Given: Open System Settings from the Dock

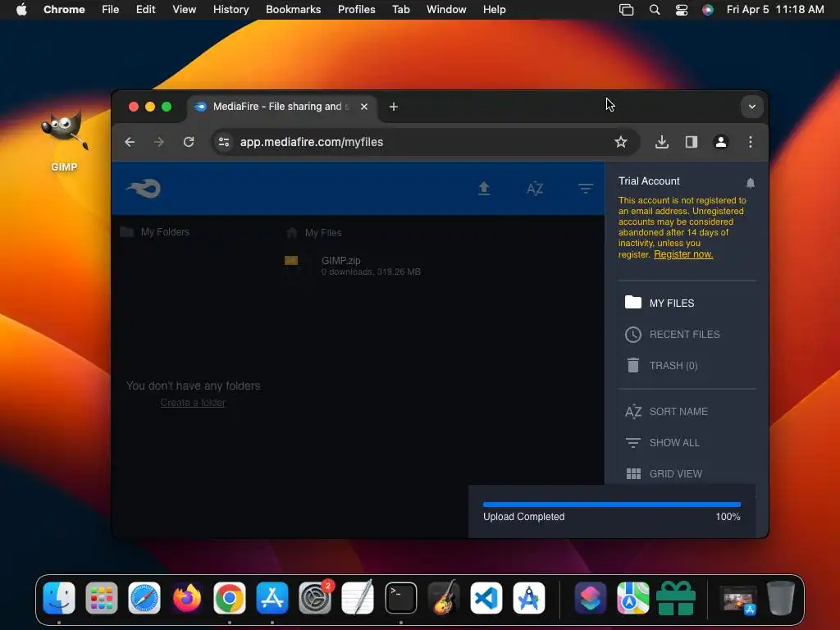Looking at the screenshot, I should (315, 598).
